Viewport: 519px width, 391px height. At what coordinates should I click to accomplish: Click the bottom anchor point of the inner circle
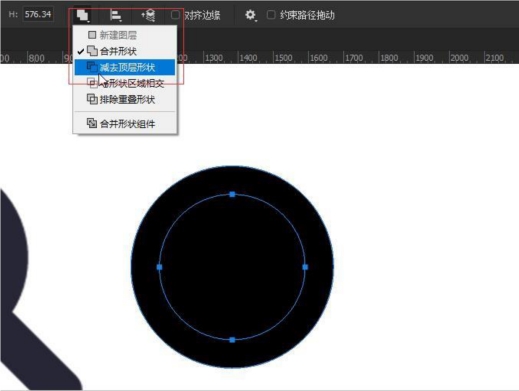click(x=232, y=340)
